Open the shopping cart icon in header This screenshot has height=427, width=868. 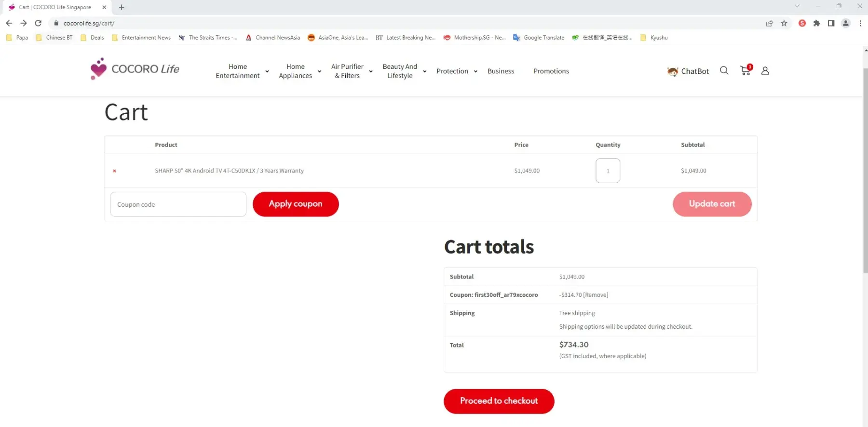click(x=746, y=71)
